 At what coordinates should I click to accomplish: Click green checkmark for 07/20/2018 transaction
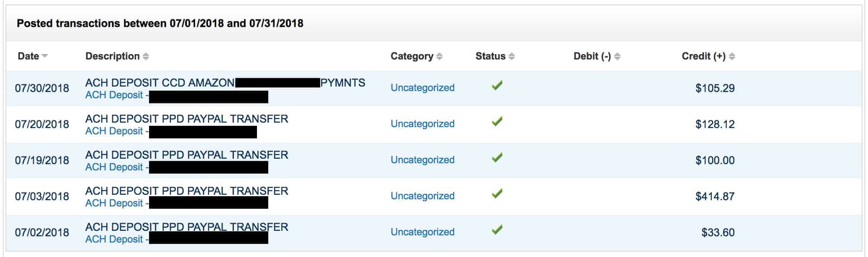[497, 121]
